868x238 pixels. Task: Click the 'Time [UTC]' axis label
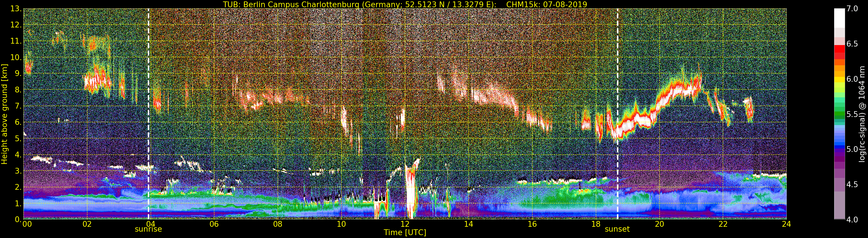(x=405, y=233)
